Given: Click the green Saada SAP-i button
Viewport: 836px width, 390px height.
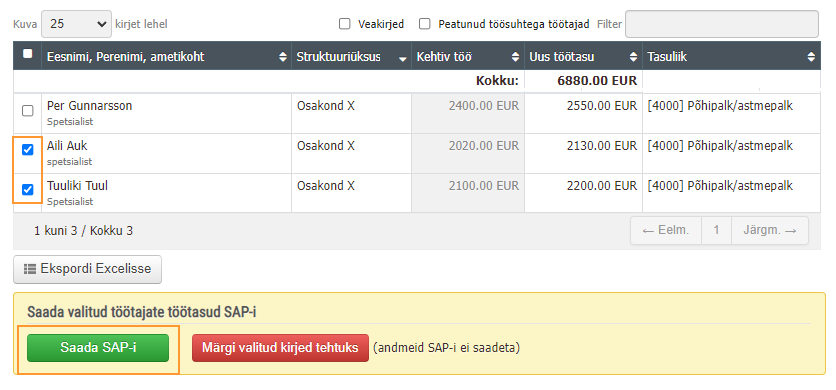Looking at the screenshot, I should [x=98, y=348].
